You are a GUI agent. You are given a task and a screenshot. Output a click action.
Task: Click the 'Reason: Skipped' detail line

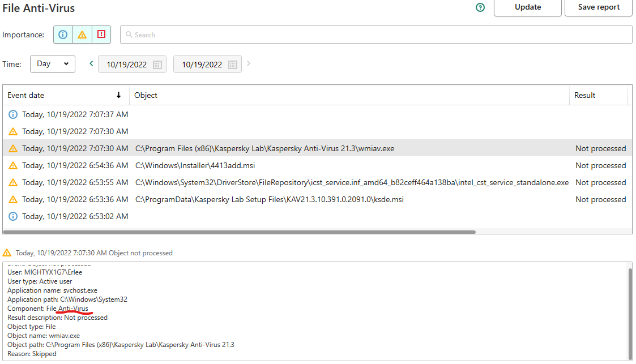[32, 354]
